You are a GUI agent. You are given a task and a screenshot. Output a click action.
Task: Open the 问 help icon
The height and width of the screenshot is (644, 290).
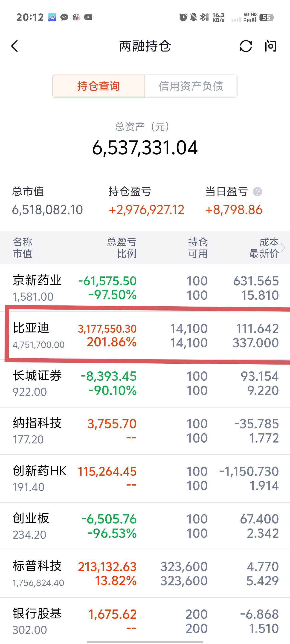coord(270,46)
